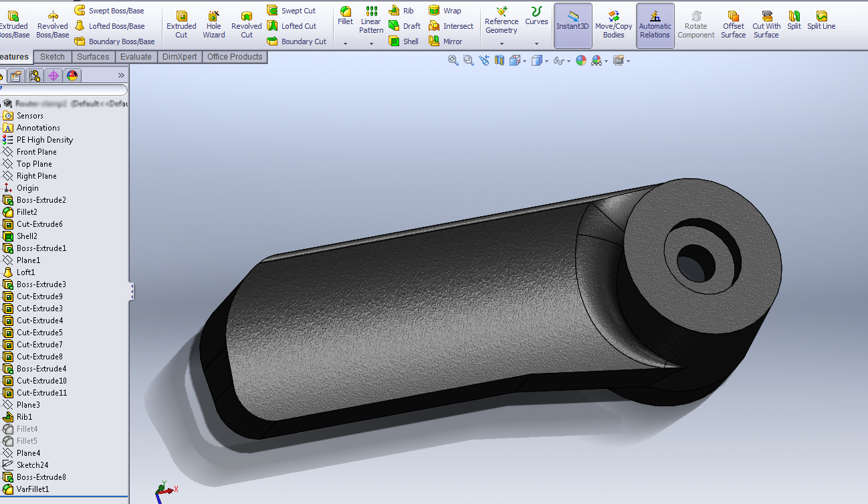Select the Lofted Cut tool
This screenshot has height=504, width=868.
[x=292, y=26]
